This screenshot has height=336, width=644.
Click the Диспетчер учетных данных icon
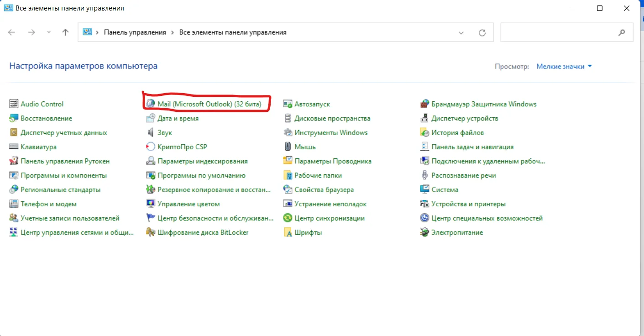click(14, 132)
